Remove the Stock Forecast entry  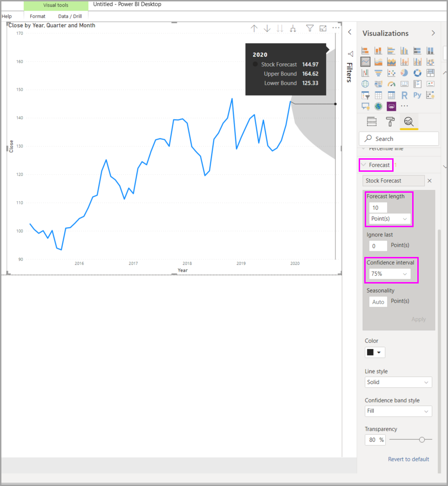click(429, 181)
